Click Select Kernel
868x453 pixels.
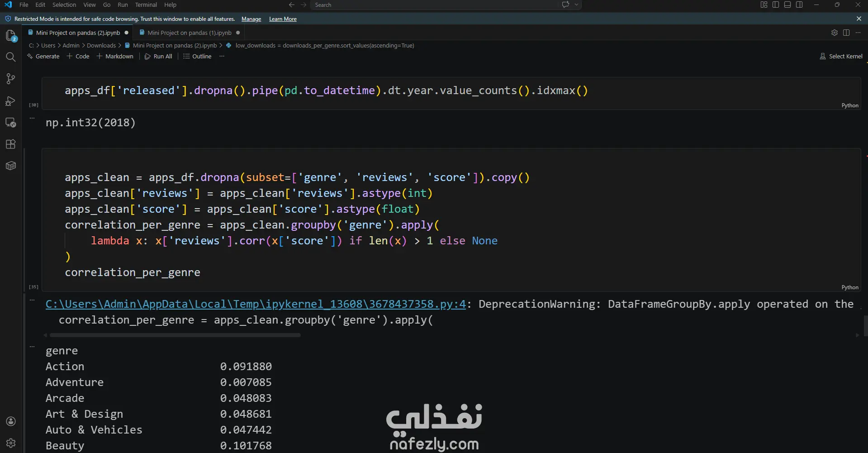pyautogui.click(x=841, y=56)
